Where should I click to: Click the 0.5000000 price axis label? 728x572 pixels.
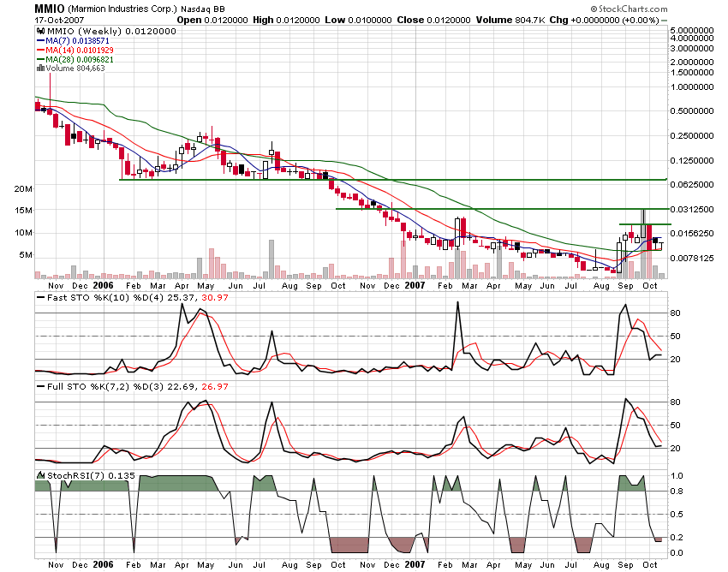[692, 111]
